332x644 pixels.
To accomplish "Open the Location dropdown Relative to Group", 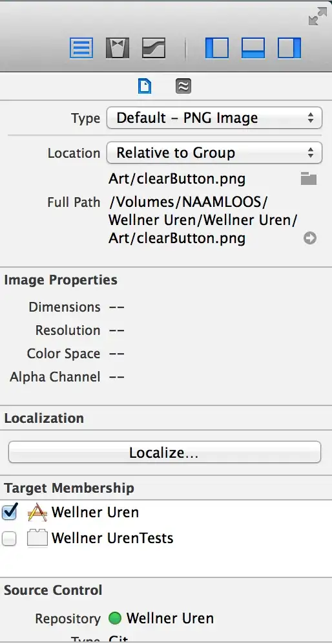I will pyautogui.click(x=214, y=153).
